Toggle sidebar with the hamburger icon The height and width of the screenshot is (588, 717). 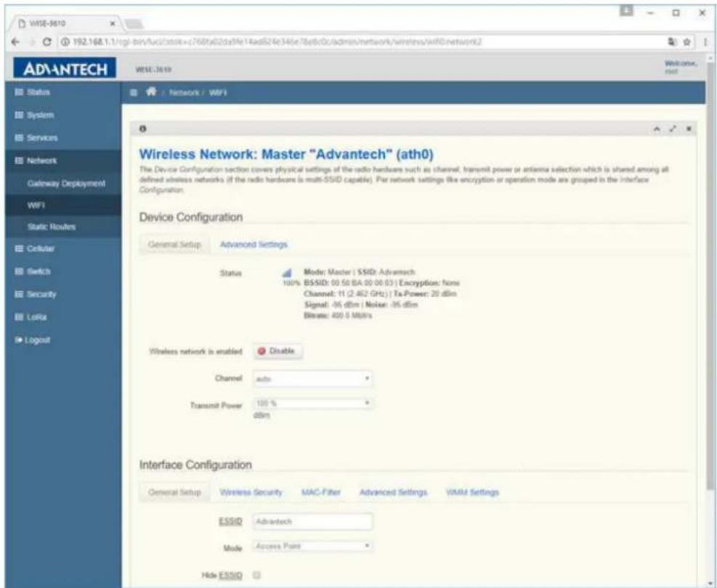[x=134, y=92]
